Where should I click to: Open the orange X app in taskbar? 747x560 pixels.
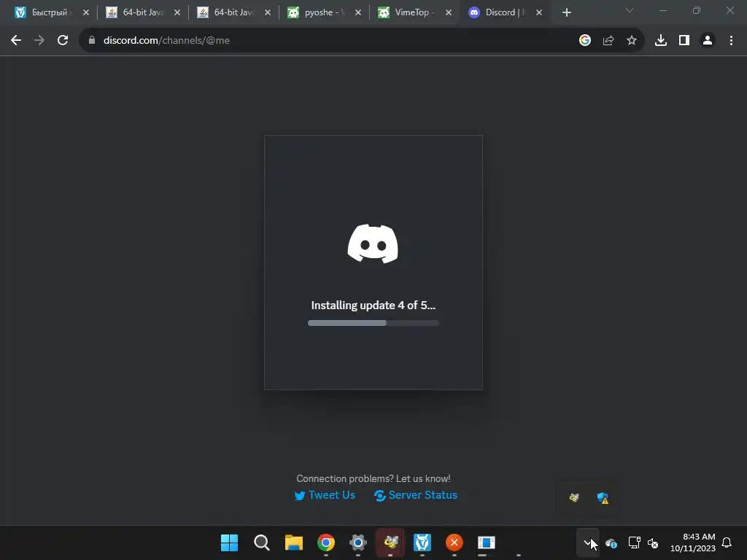pos(454,542)
